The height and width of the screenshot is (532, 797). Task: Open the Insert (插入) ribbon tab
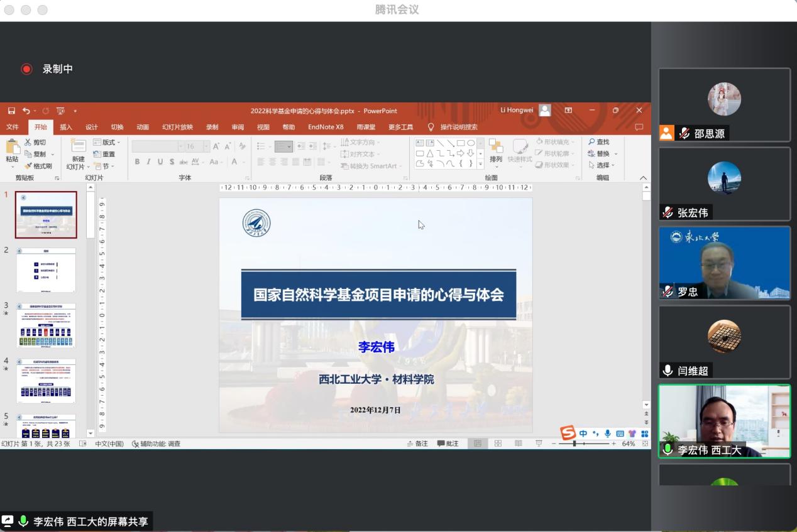(66, 127)
